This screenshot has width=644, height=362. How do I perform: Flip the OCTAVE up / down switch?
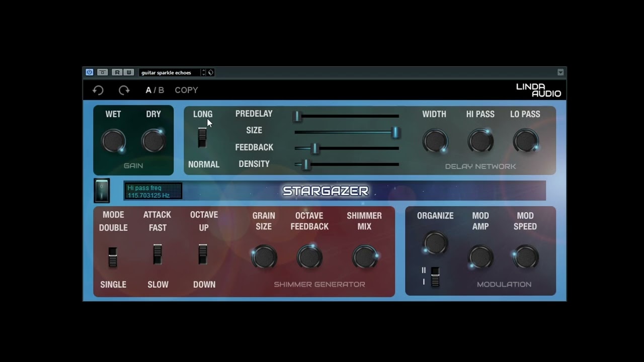[203, 254]
